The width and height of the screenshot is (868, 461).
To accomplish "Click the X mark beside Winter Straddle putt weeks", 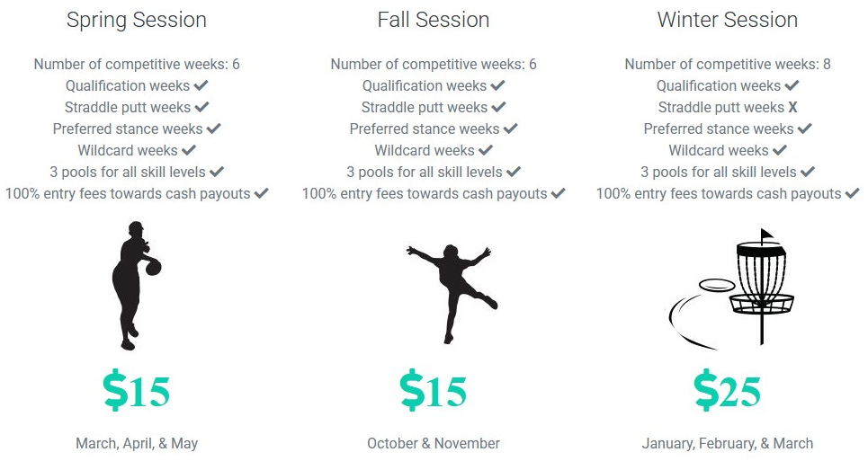I will (x=792, y=107).
